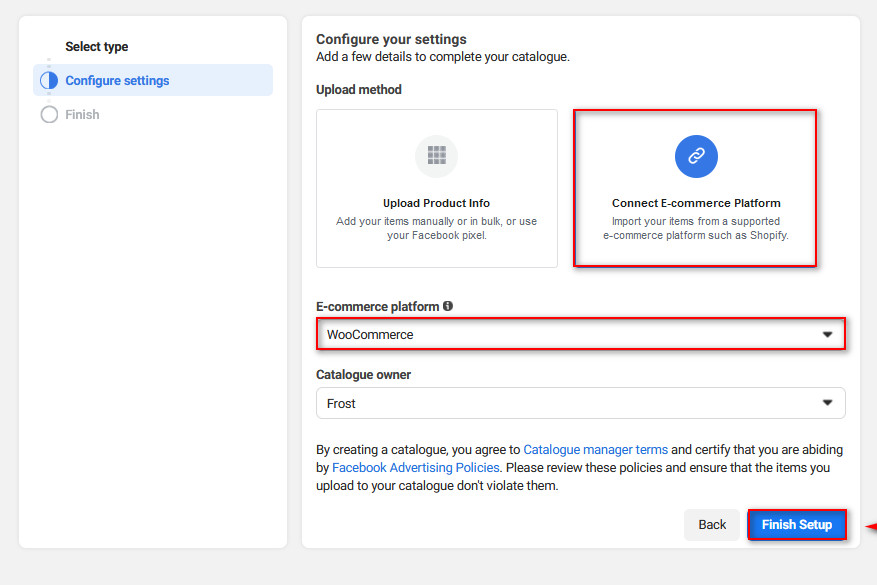
Task: Select the Configure settings step label
Action: coord(117,81)
